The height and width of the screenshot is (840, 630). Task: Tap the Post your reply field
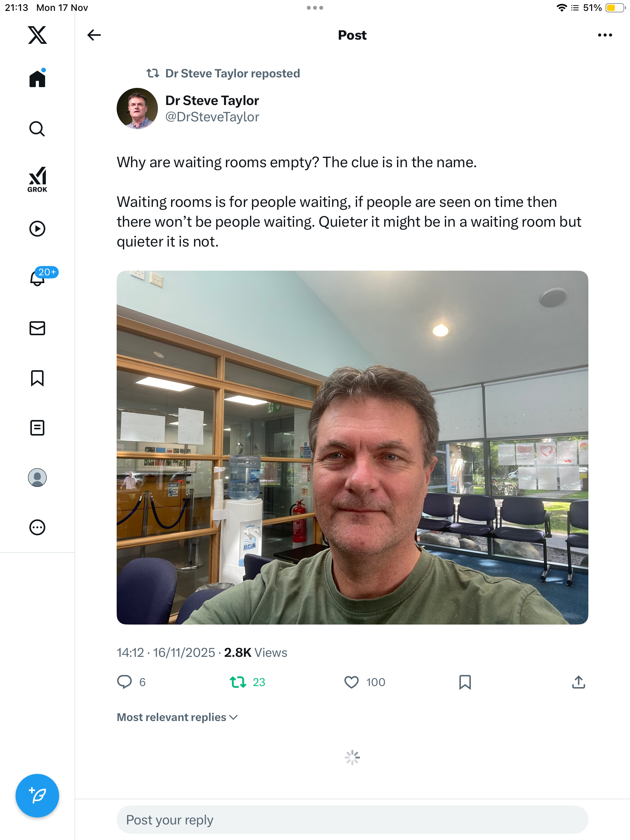[352, 820]
